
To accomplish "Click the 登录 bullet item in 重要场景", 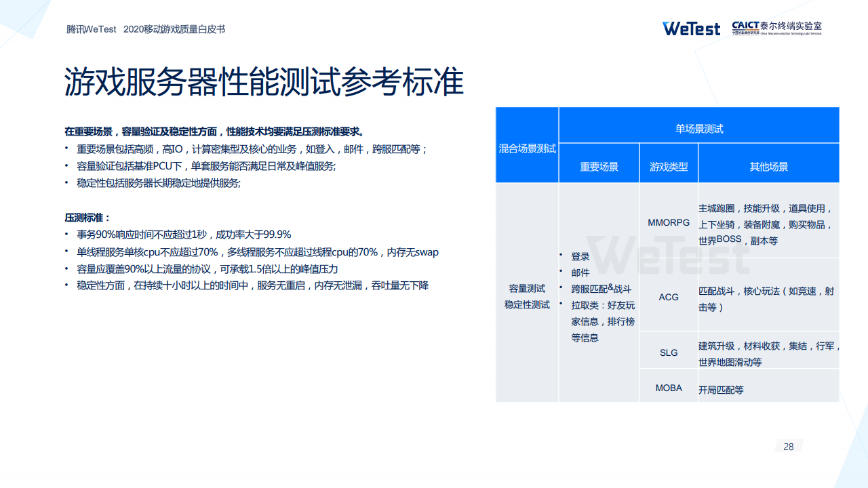I will 580,257.
